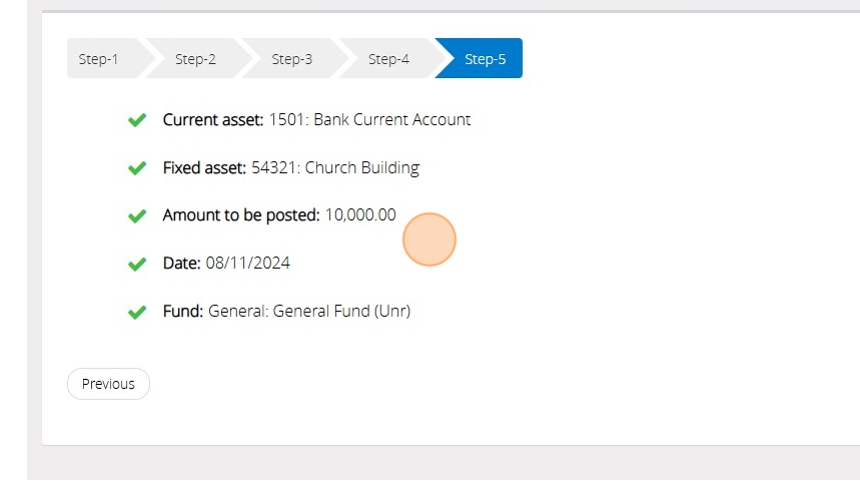Switch to the Step-2 tab
This screenshot has width=860, height=482.
[x=195, y=59]
